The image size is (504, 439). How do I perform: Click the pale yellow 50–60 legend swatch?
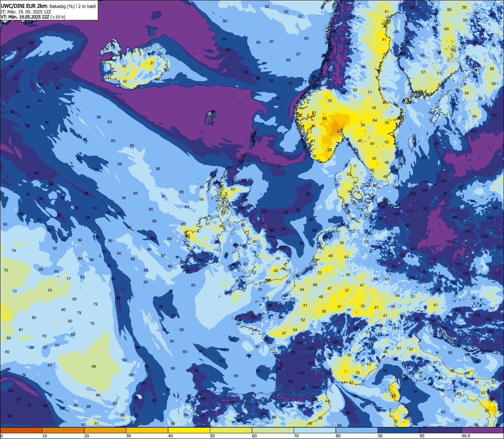pos(231,430)
